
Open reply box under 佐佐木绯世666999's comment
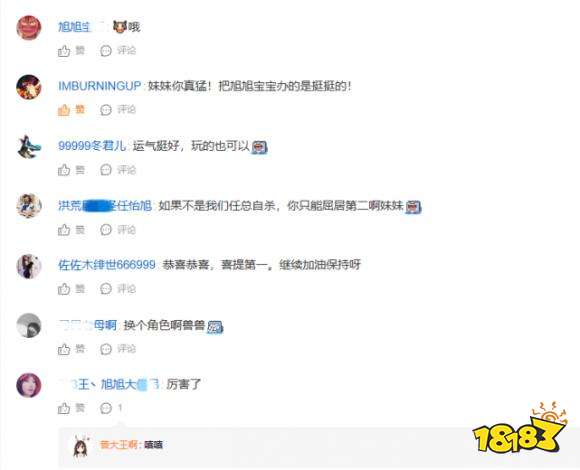[x=118, y=289]
